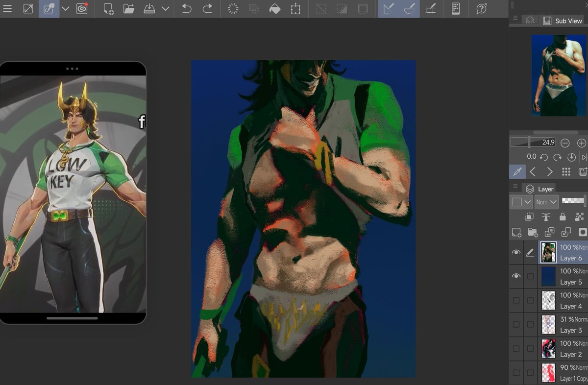Import an image into Sub View

(583, 171)
